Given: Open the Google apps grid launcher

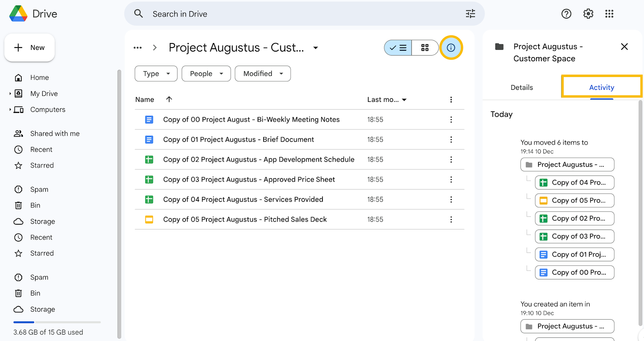Looking at the screenshot, I should pyautogui.click(x=609, y=14).
